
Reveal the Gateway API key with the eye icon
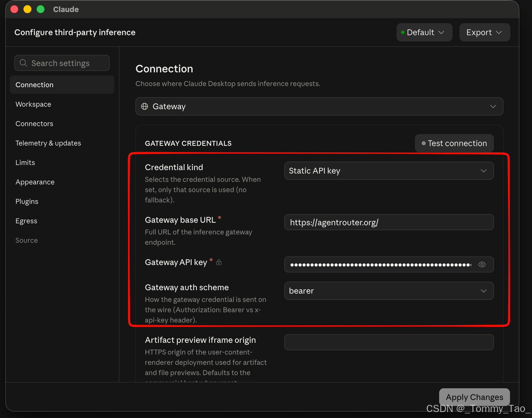482,264
